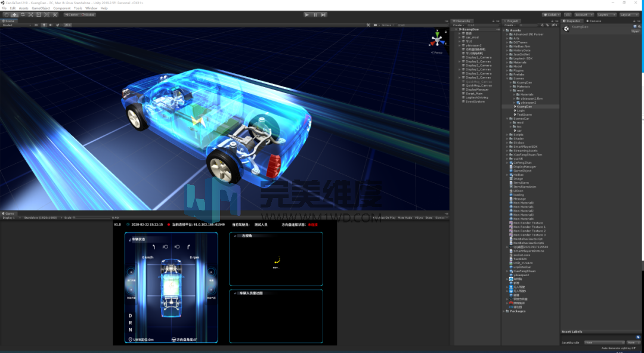
Task: Select the Move tool
Action: coord(14,15)
